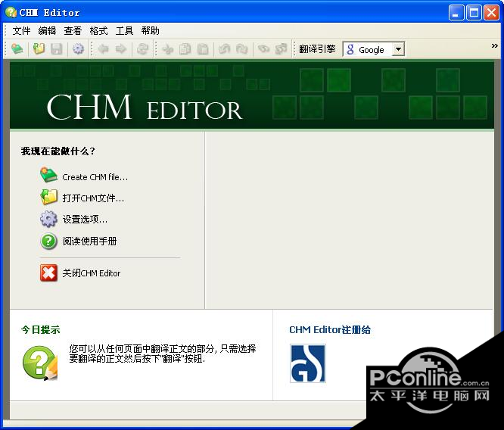Expand the Google translation engine dropdown arrow

(x=398, y=49)
